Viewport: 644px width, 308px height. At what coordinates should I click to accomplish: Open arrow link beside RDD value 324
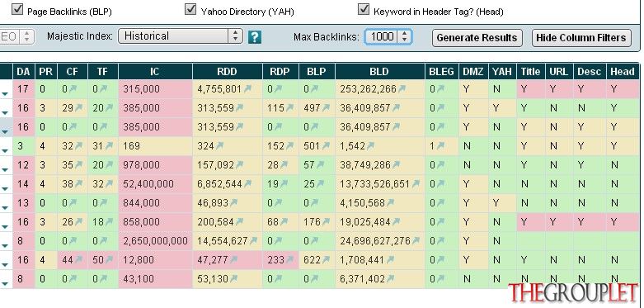click(219, 146)
